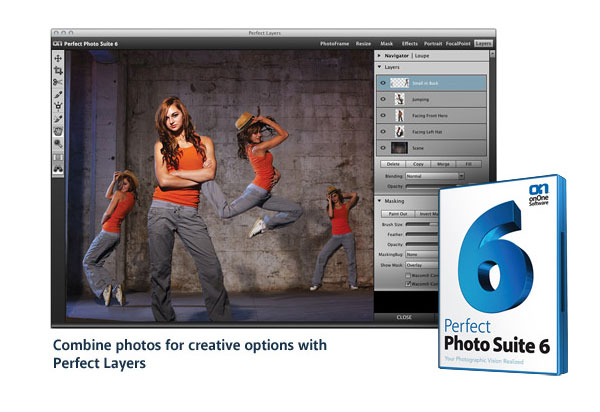Viewport: 600px width, 412px height.
Task: Hide the Facing Front Hero layer
Action: [383, 116]
